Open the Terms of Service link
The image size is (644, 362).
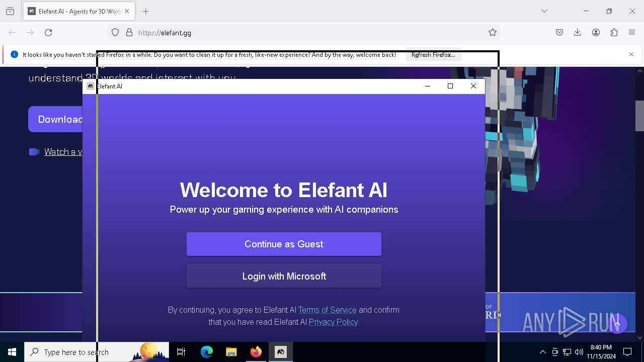328,310
